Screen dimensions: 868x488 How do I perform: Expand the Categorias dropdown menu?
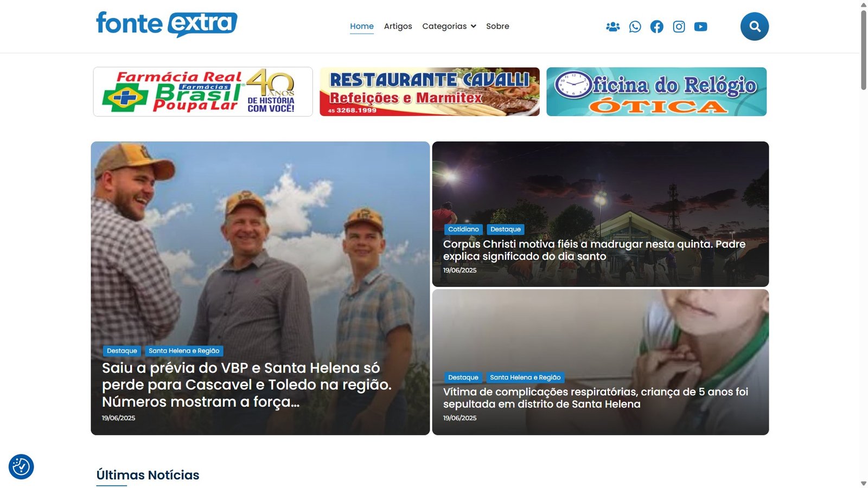click(449, 26)
